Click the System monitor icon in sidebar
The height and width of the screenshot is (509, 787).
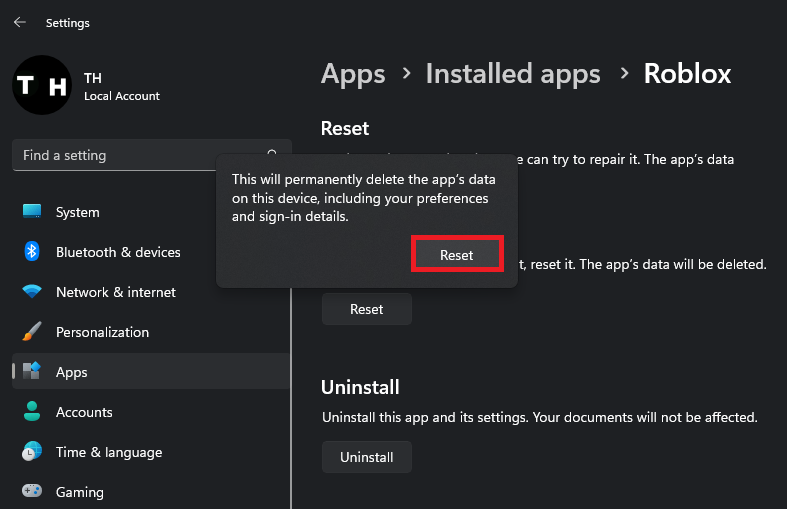pos(32,212)
